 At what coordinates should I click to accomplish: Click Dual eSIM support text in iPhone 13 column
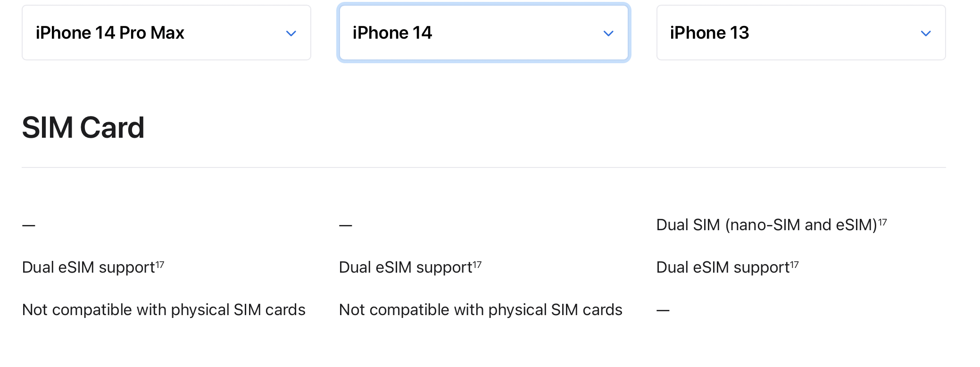point(723,267)
